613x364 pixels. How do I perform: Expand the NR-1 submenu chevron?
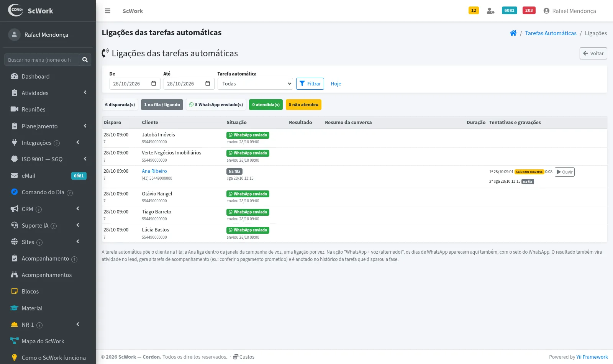coord(78,324)
